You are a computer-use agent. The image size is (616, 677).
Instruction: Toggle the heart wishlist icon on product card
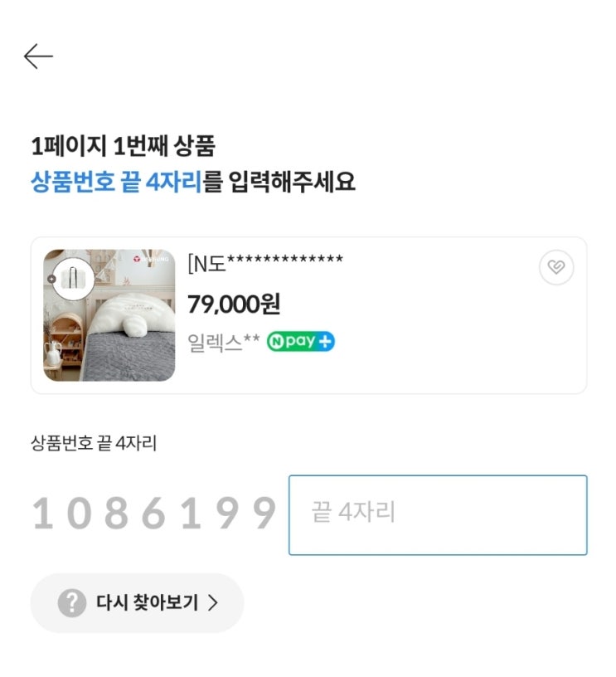click(x=556, y=267)
